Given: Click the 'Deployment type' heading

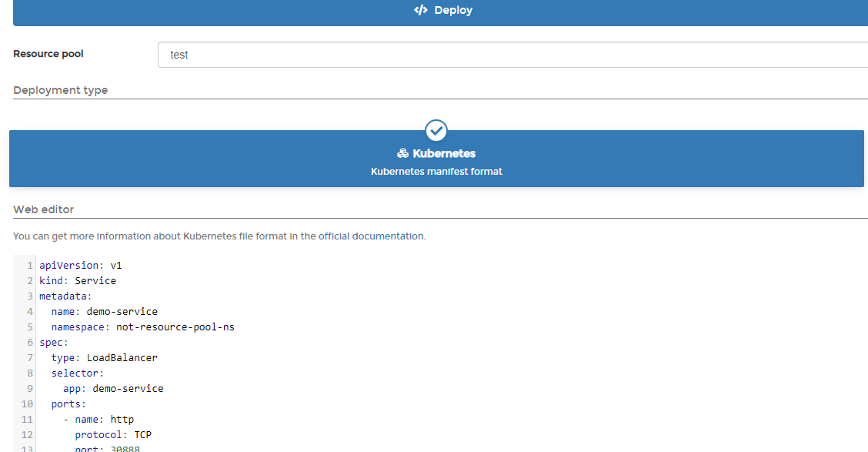Looking at the screenshot, I should [x=60, y=90].
